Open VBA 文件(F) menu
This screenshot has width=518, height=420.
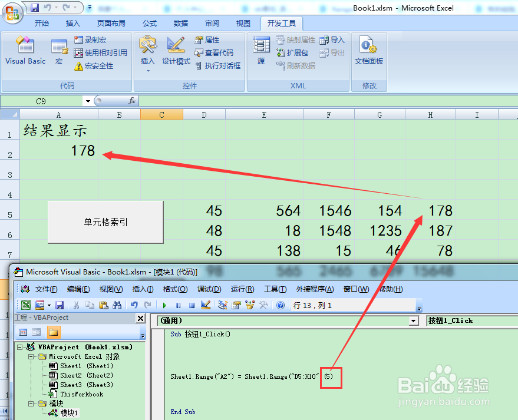46,289
